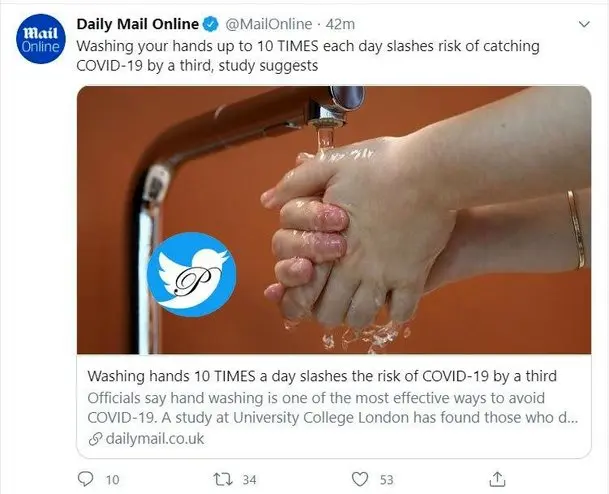Image resolution: width=609 pixels, height=494 pixels.
Task: Click the reply speech bubble icon
Action: point(85,479)
